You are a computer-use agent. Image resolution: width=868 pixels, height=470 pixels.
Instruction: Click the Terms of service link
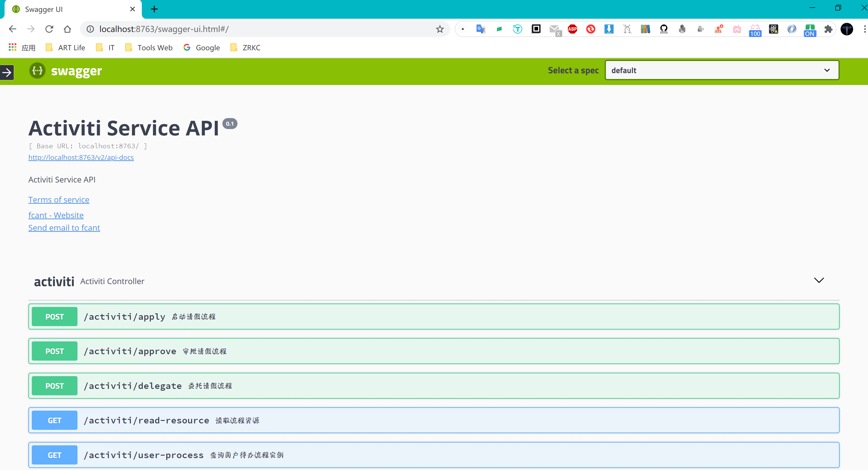tap(59, 200)
